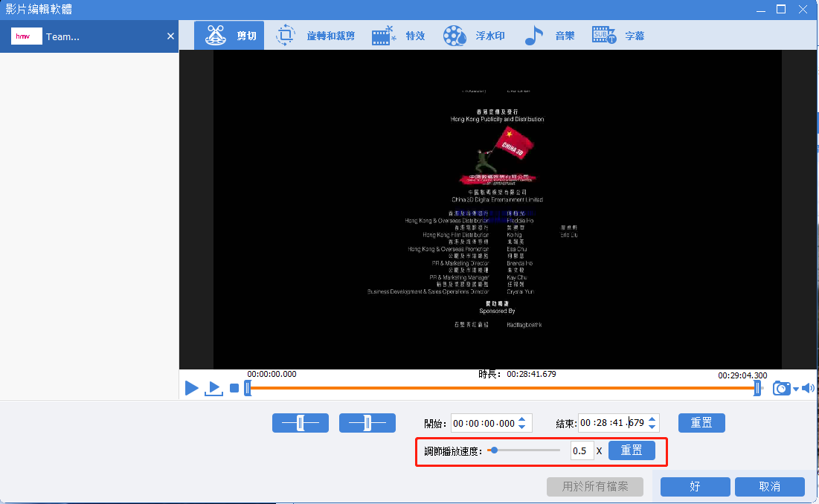Confirm with the 好 button
Viewport: 819px width, 504px height.
696,487
